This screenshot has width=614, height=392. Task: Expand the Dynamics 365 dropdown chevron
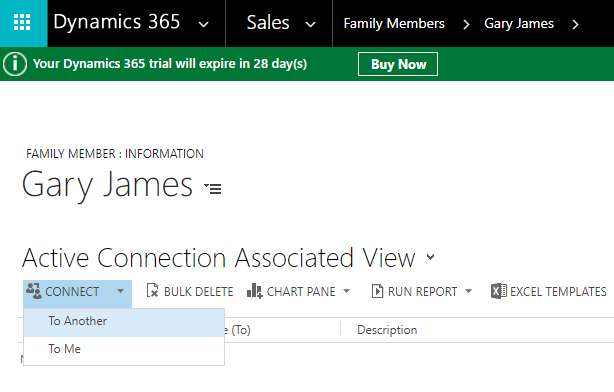(x=203, y=25)
